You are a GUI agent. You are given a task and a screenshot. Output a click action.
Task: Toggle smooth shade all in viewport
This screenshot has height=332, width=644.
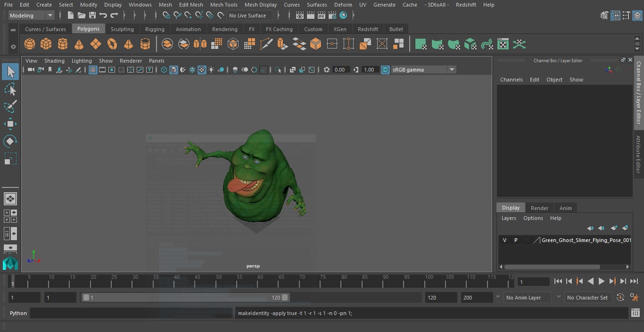coord(173,70)
